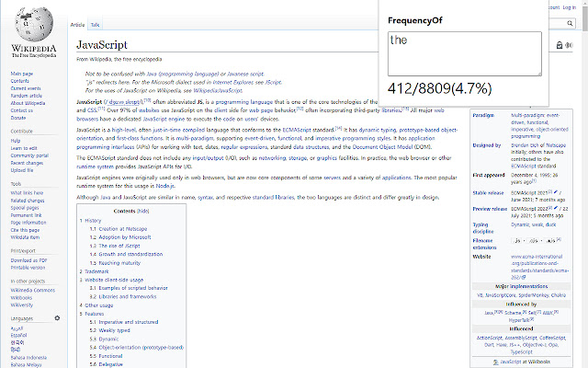This screenshot has width=588, height=368.
Task: Switch to the Talk tab
Action: pos(95,25)
